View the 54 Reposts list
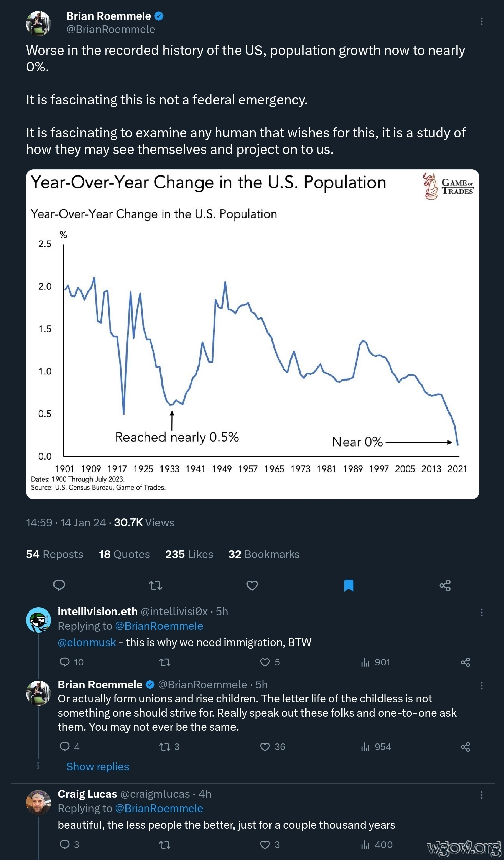This screenshot has width=504, height=860. 55,554
